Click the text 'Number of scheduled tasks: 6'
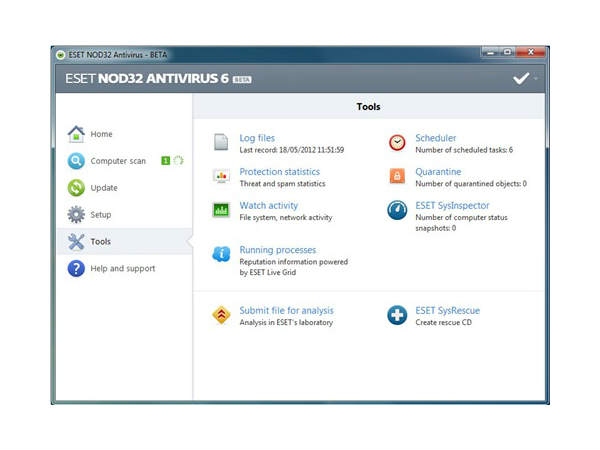600x450 pixels. 464,150
